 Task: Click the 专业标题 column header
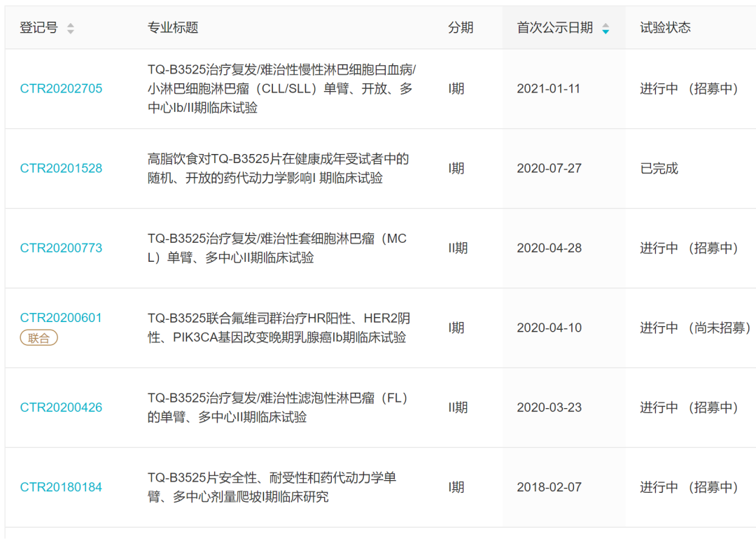(173, 27)
